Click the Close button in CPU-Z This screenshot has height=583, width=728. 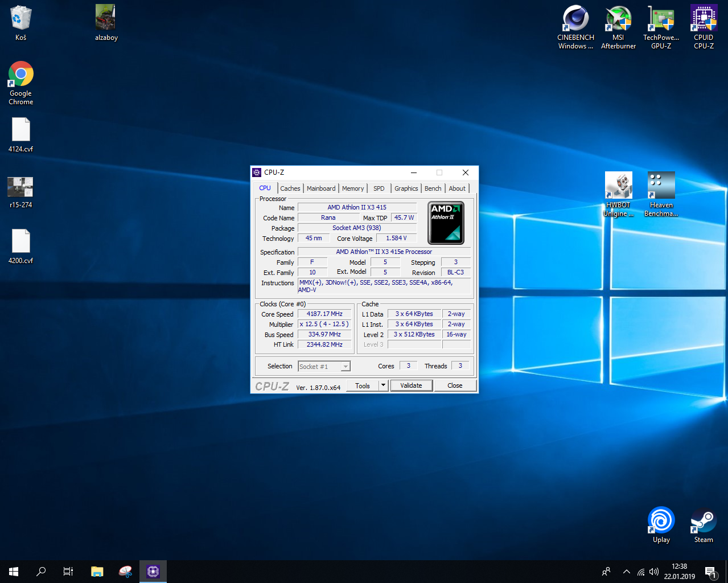tap(455, 385)
